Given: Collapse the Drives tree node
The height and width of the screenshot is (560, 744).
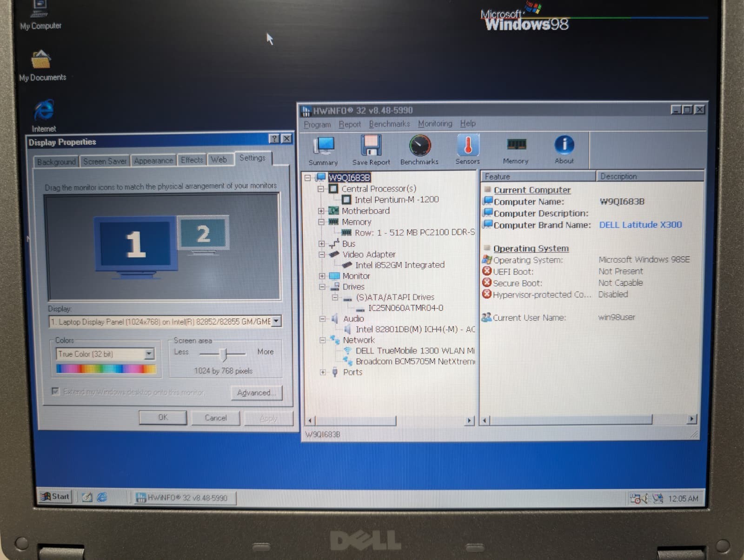Looking at the screenshot, I should pos(322,287).
